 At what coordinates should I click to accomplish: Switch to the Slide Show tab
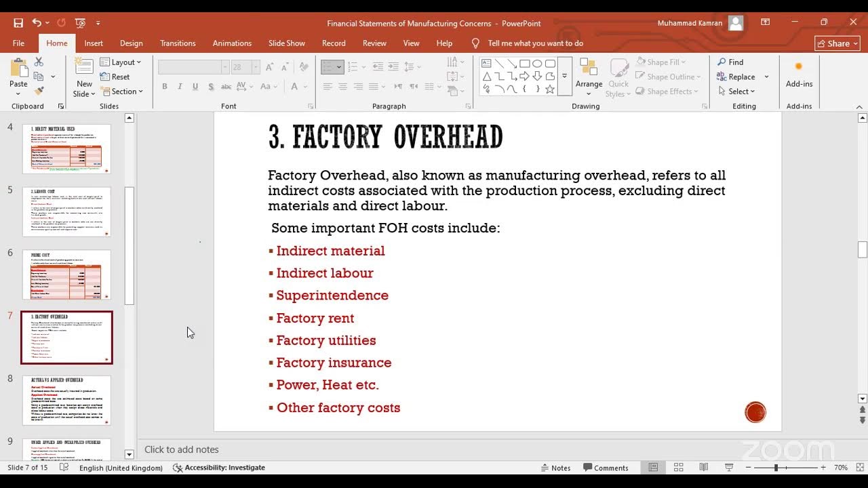click(x=286, y=43)
